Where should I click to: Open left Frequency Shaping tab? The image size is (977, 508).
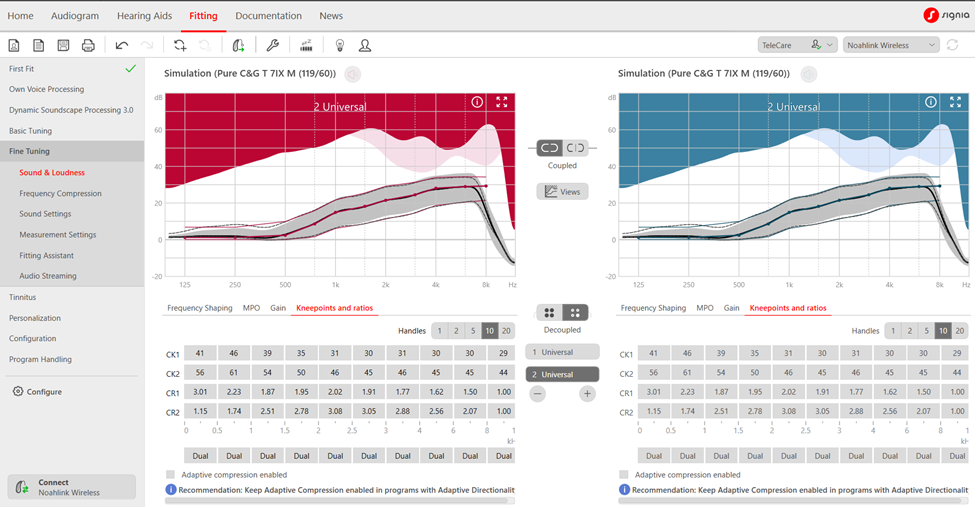click(x=199, y=308)
